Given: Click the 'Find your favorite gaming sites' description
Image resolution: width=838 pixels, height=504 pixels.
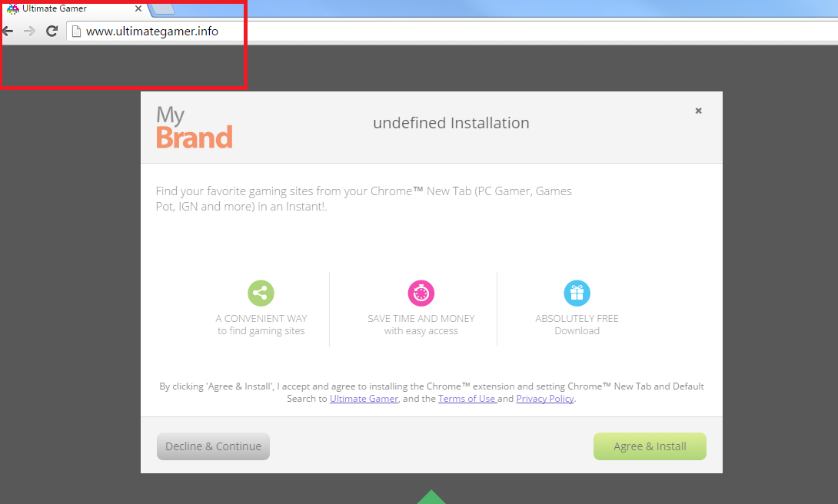Looking at the screenshot, I should 364,199.
